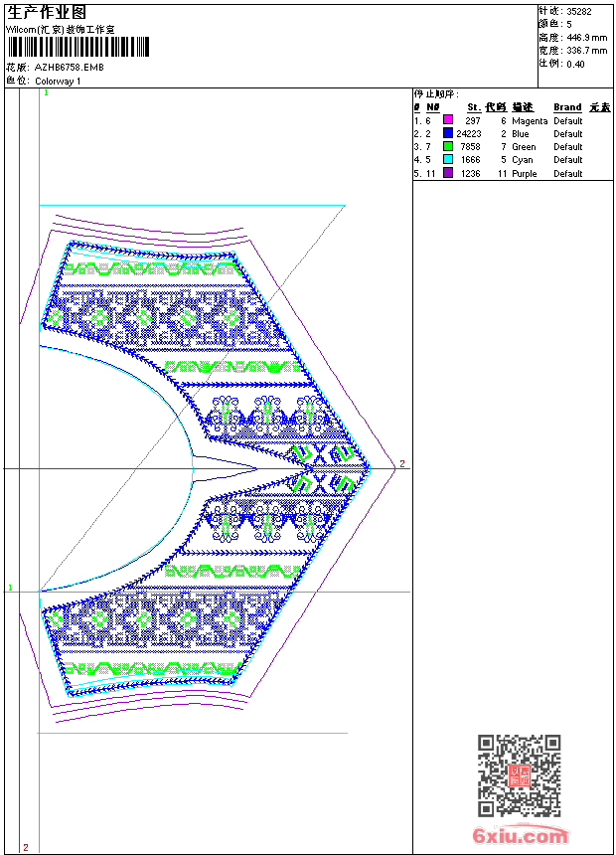Click 'Default' brand in the Cyan row
Screen dimensions: 616x855
[568, 160]
